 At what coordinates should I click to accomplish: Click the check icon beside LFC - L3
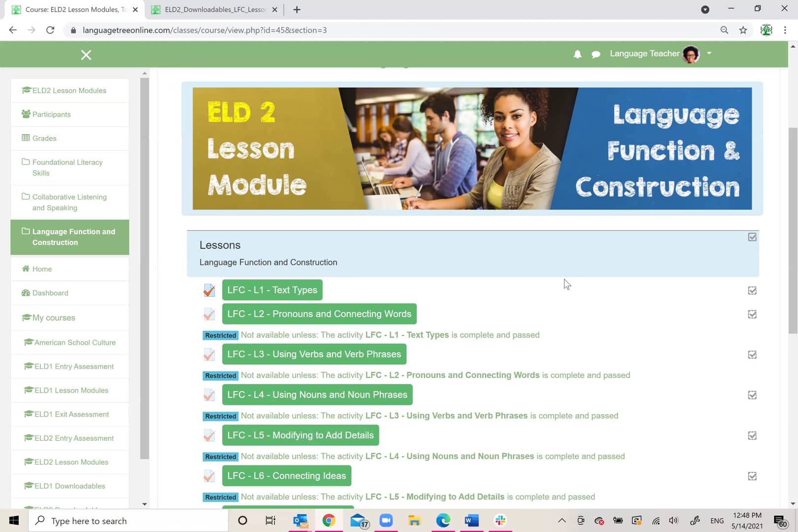click(x=209, y=354)
